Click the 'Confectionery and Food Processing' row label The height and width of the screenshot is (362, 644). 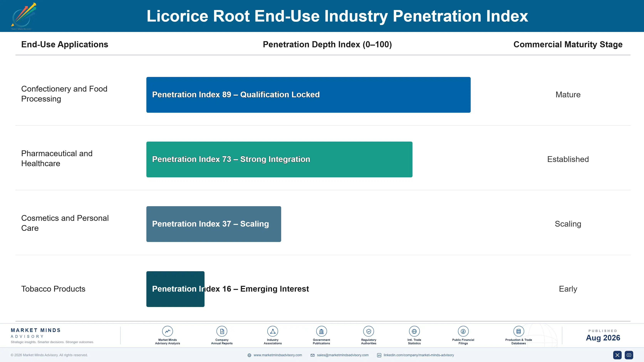64,94
